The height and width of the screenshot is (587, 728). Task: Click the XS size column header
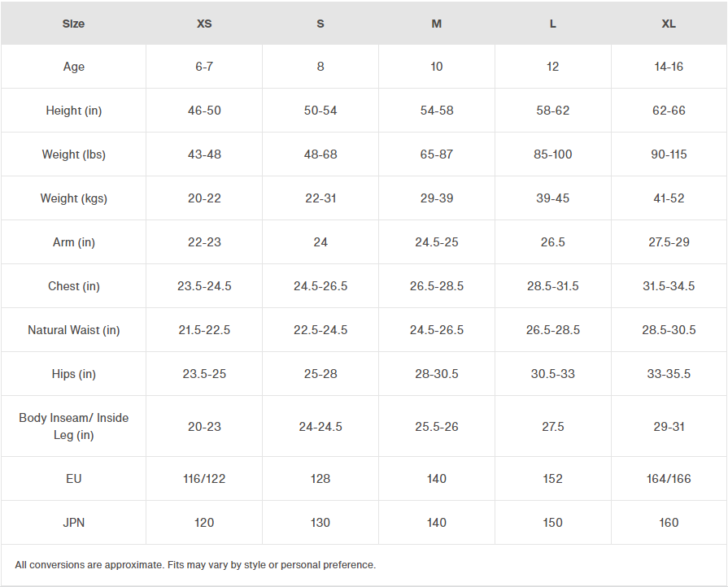[x=204, y=24]
